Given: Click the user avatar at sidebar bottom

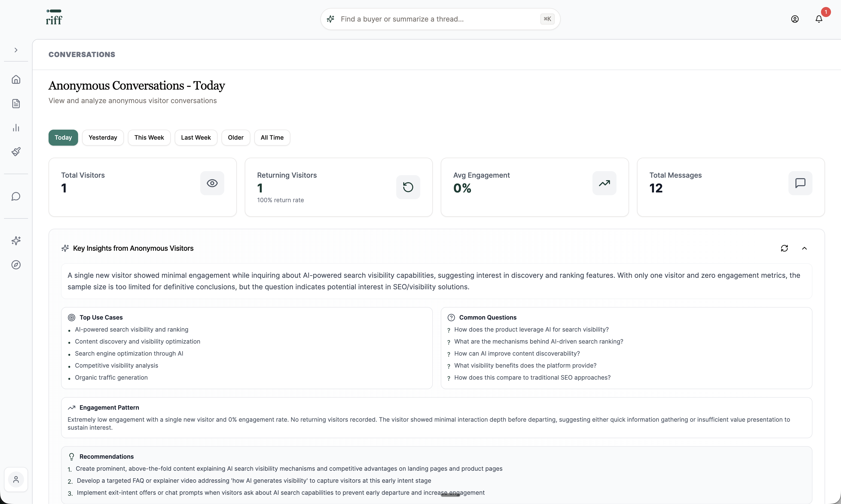Looking at the screenshot, I should tap(16, 479).
